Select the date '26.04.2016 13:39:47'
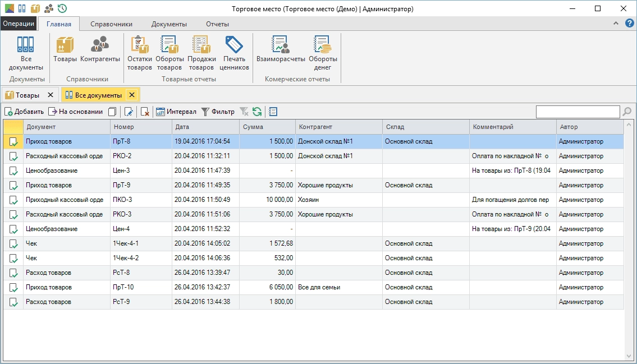This screenshot has width=637, height=364. click(205, 273)
